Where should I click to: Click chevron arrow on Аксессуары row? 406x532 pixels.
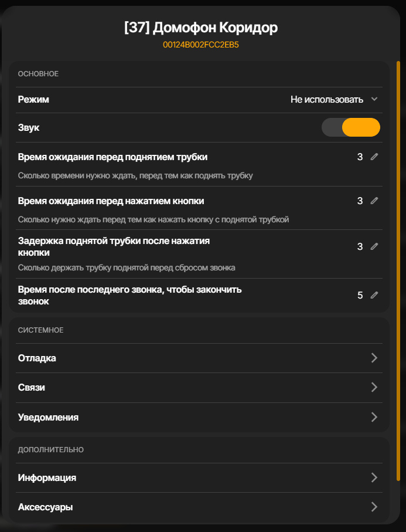coord(374,507)
